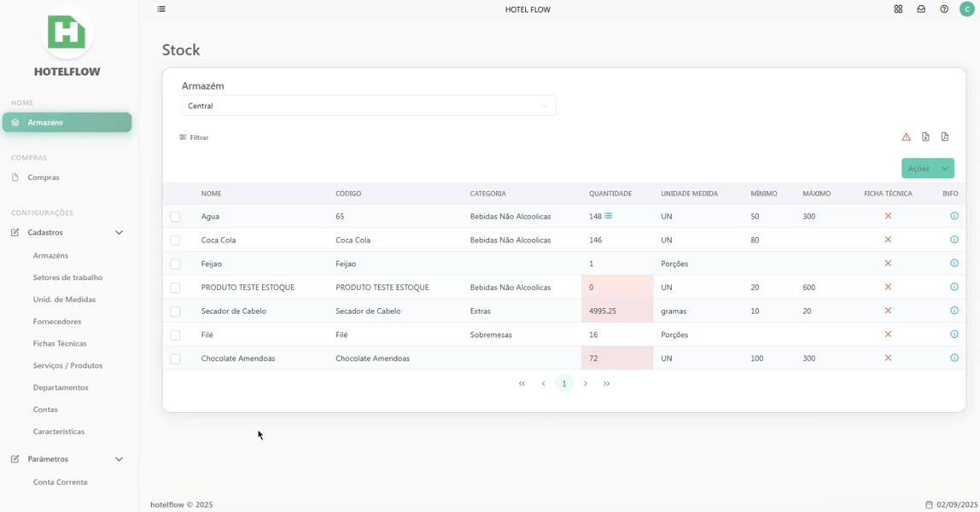This screenshot has height=512, width=980.
Task: Toggle sidebar with the hamburger menu icon
Action: pos(161,9)
